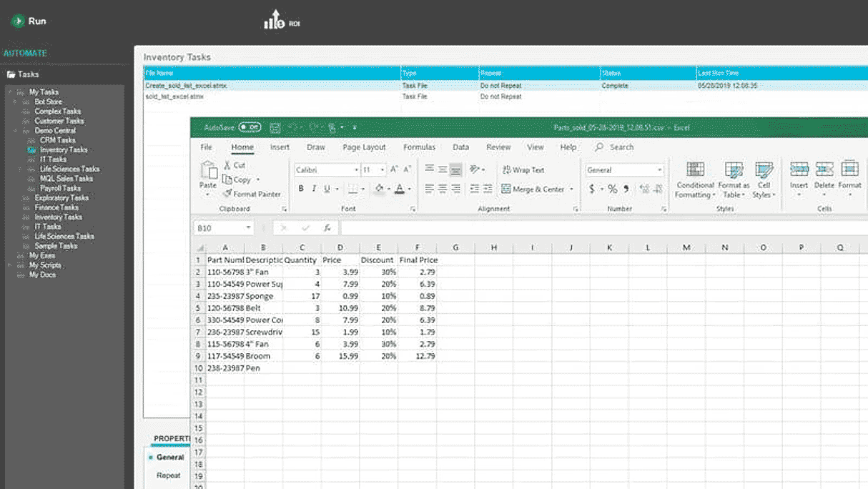The image size is (868, 489).
Task: Click the fx Insert Function icon
Action: (327, 228)
